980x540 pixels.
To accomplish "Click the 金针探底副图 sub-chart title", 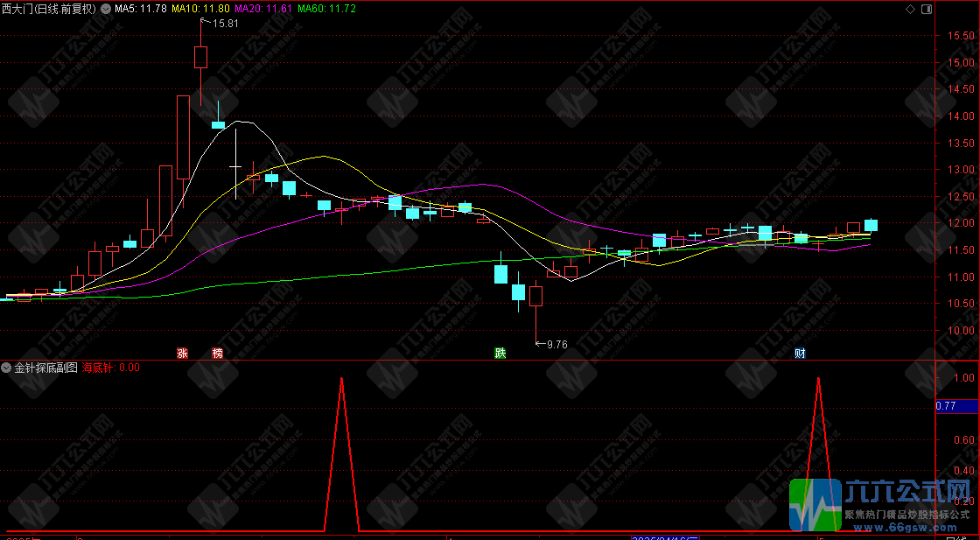I will coord(46,368).
